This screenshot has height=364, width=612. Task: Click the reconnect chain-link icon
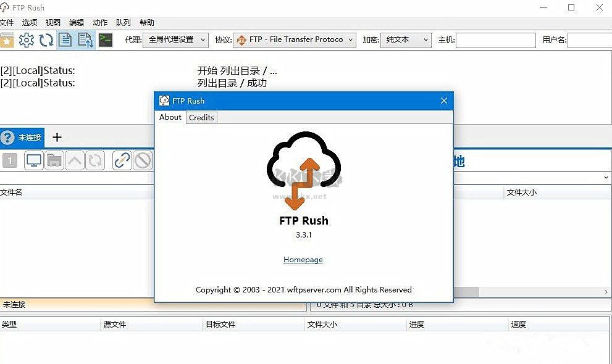pos(121,160)
